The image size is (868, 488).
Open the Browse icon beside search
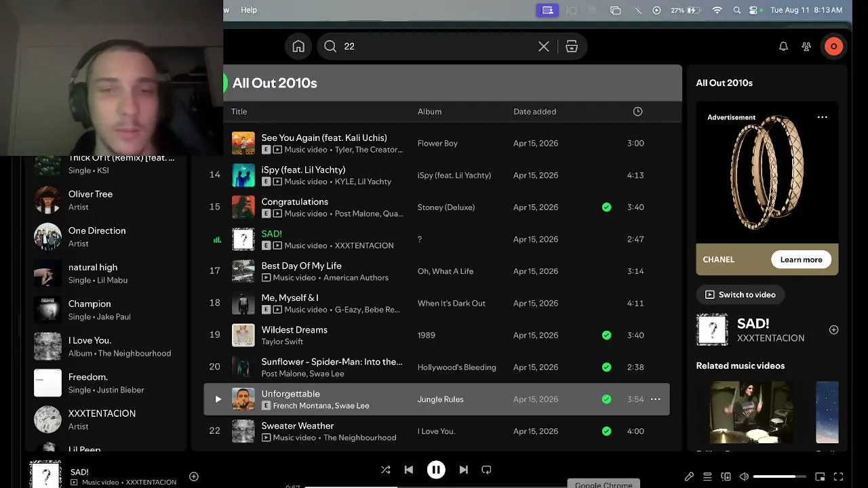coord(572,46)
